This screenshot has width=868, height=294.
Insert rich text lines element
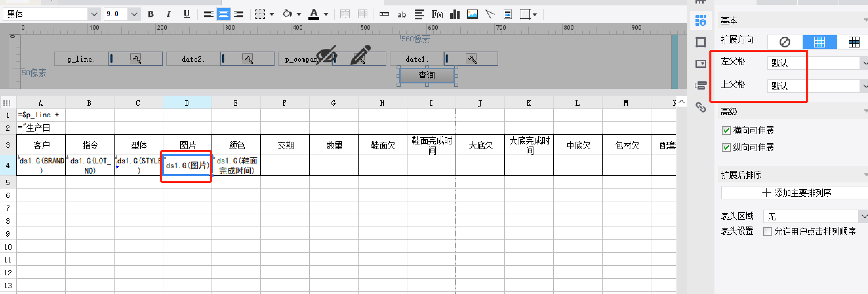click(420, 14)
